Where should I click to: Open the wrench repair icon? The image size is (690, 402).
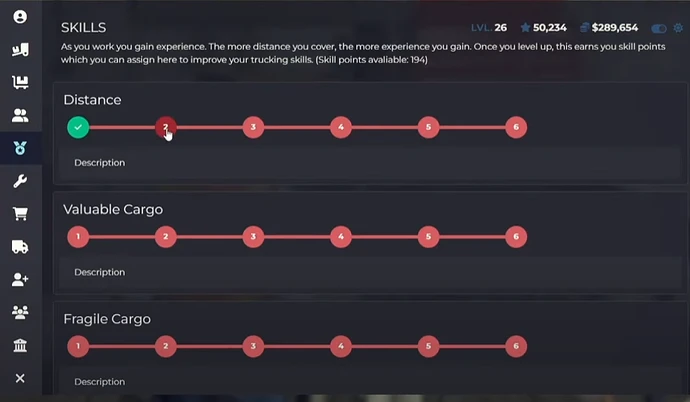point(20,181)
